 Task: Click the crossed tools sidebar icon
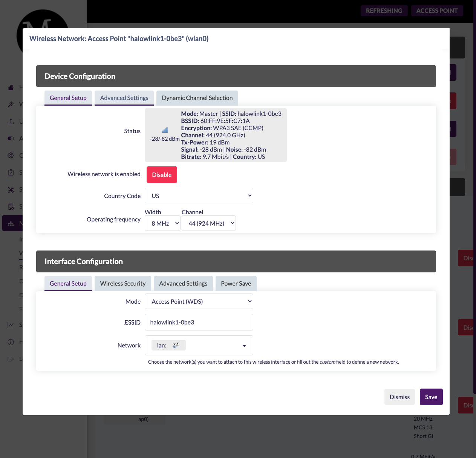pos(11,189)
